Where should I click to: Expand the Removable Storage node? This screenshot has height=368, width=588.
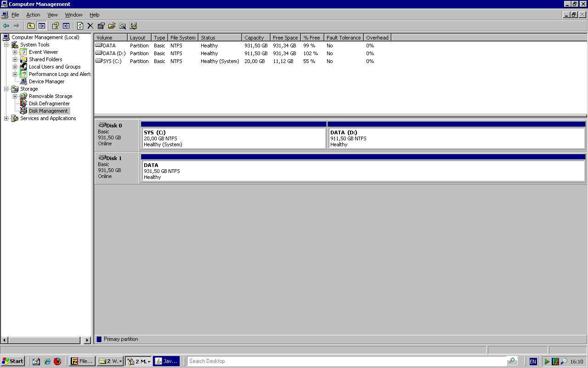tap(15, 96)
